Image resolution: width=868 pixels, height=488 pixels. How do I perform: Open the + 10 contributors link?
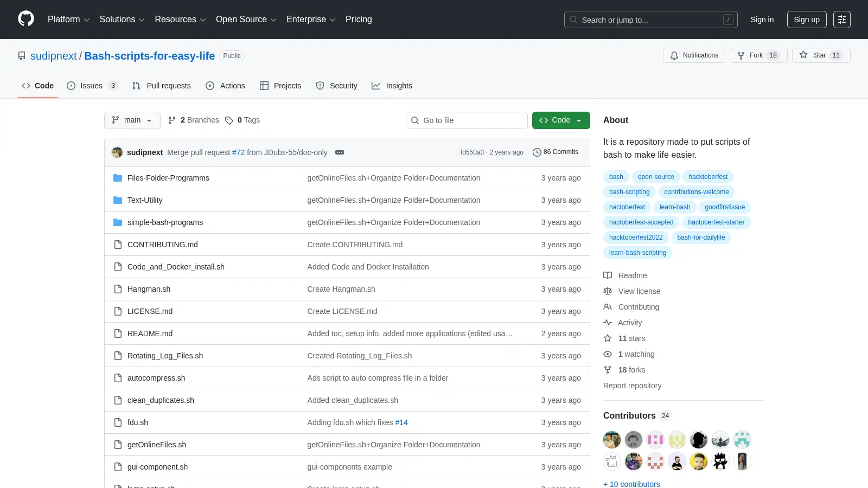631,484
